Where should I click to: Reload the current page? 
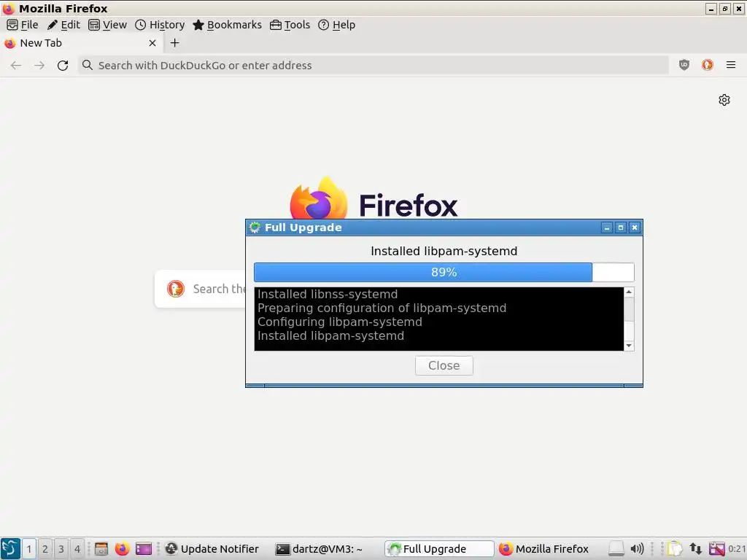[x=63, y=65]
